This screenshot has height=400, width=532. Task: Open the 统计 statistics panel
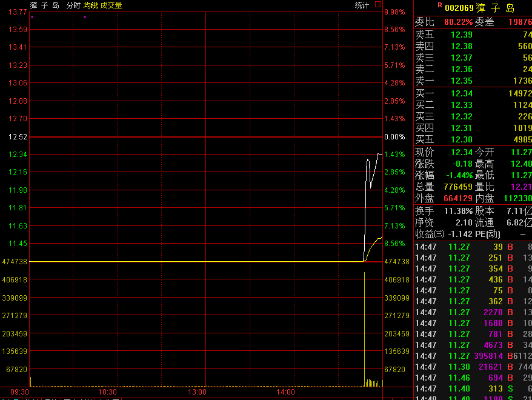[x=362, y=5]
